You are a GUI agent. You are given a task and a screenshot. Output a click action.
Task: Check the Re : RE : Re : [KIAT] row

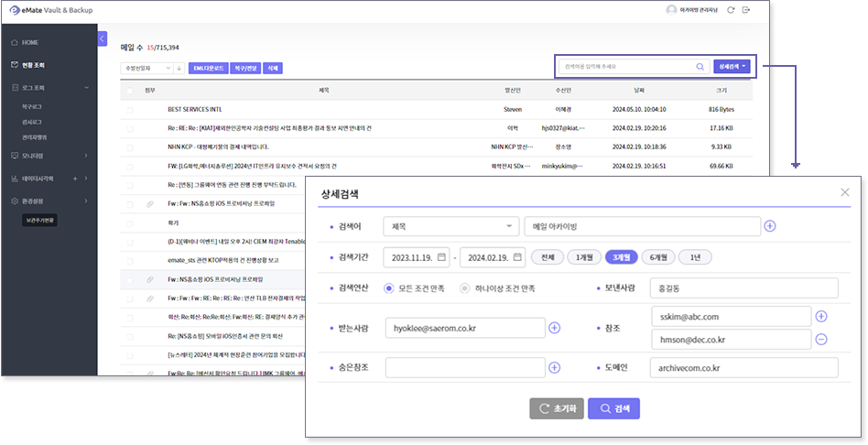(x=129, y=129)
